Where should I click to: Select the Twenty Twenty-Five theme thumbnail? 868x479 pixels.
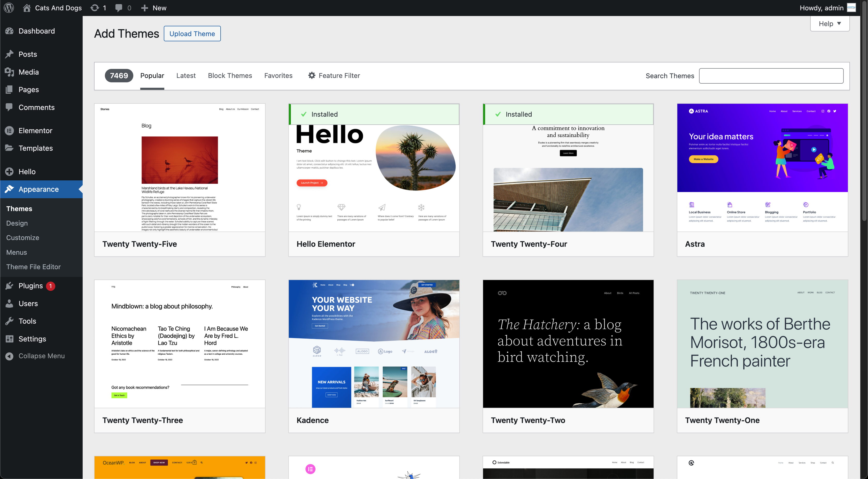[180, 168]
